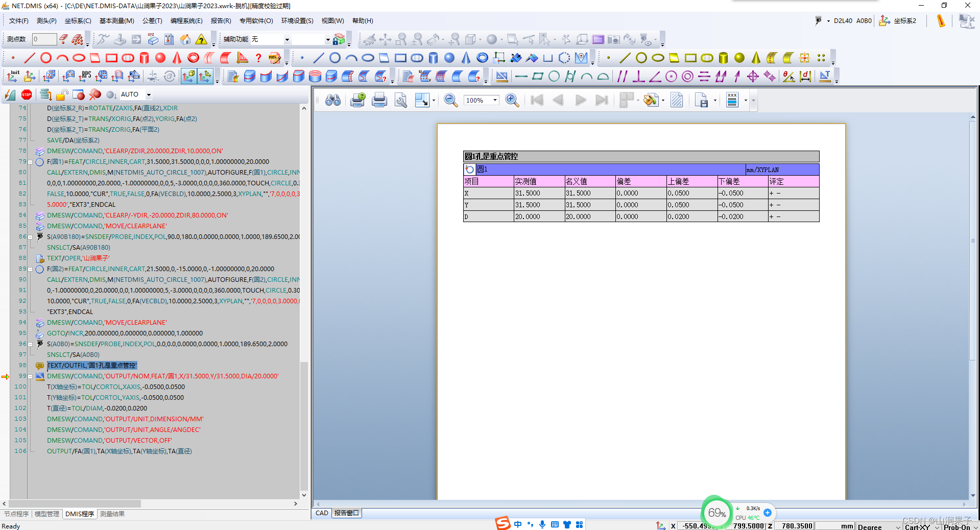Select the red cone feature tool
This screenshot has width=980, height=530.
click(x=177, y=58)
